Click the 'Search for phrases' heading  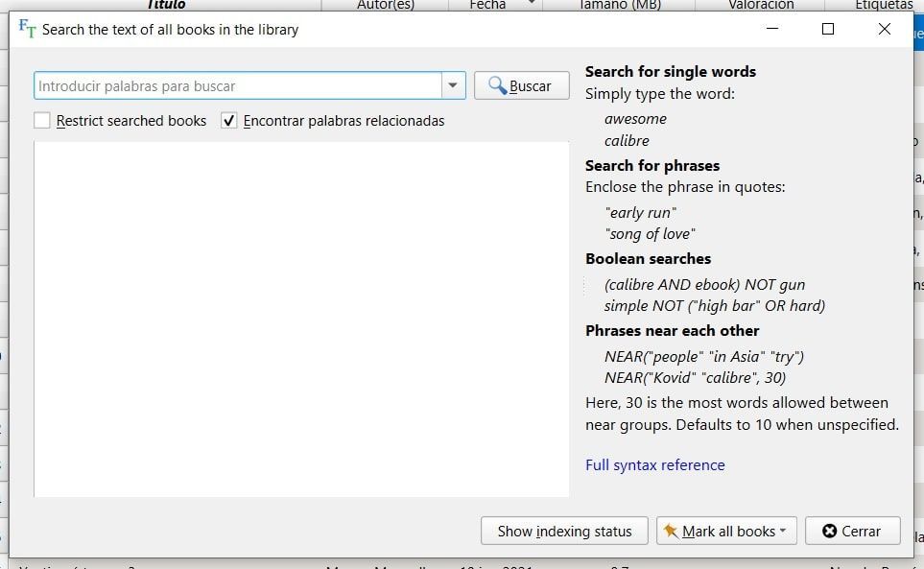[652, 165]
